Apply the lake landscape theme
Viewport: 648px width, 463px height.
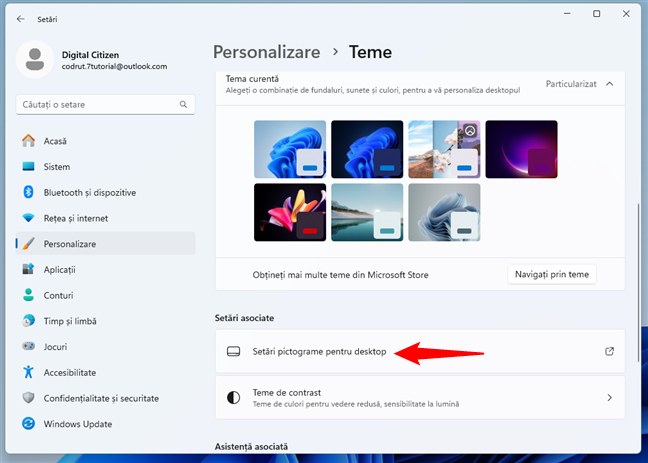tap(367, 212)
